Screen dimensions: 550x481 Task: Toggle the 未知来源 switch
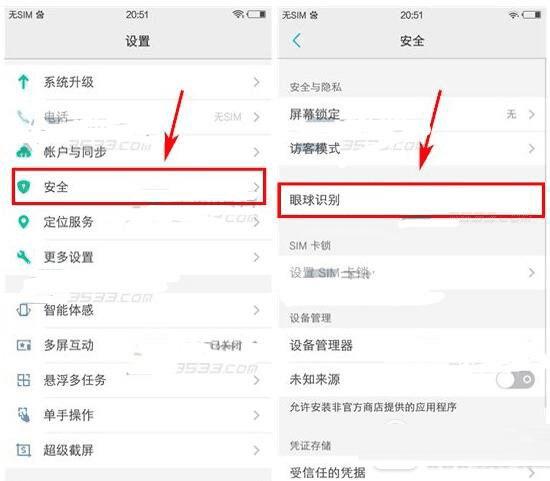tap(515, 379)
